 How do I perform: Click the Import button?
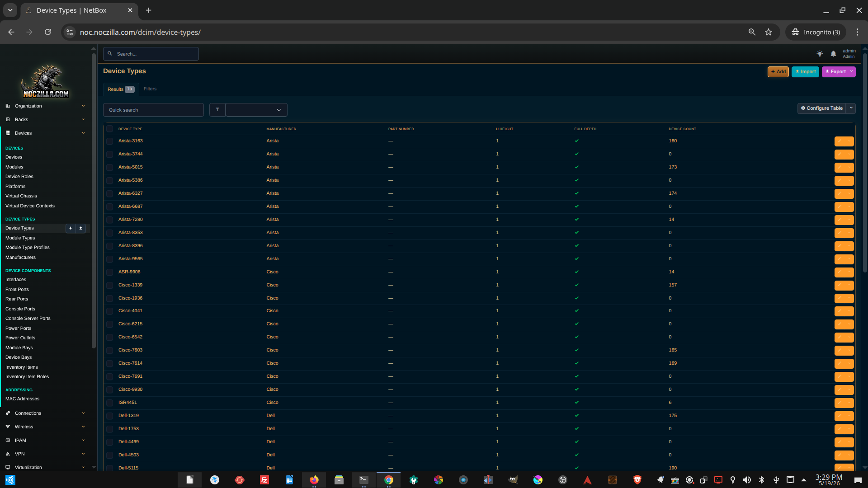[805, 72]
